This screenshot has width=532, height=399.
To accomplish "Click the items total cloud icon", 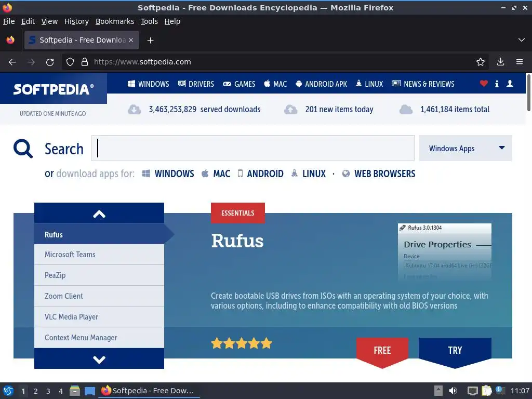I will click(x=406, y=110).
